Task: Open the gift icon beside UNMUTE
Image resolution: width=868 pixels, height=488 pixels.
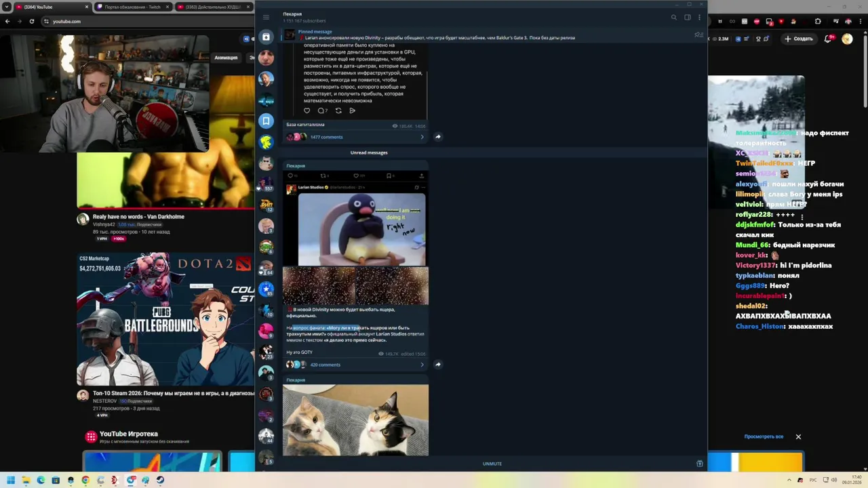Action: [x=699, y=464]
